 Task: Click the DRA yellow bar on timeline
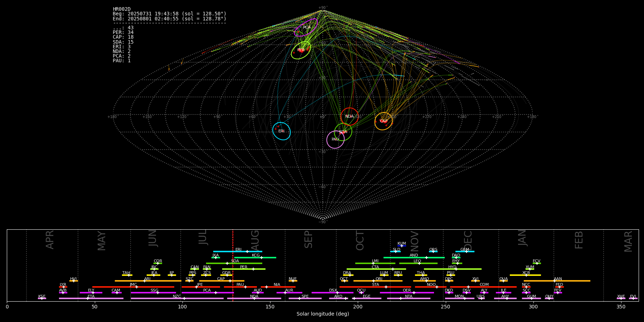pyautogui.click(x=348, y=275)
